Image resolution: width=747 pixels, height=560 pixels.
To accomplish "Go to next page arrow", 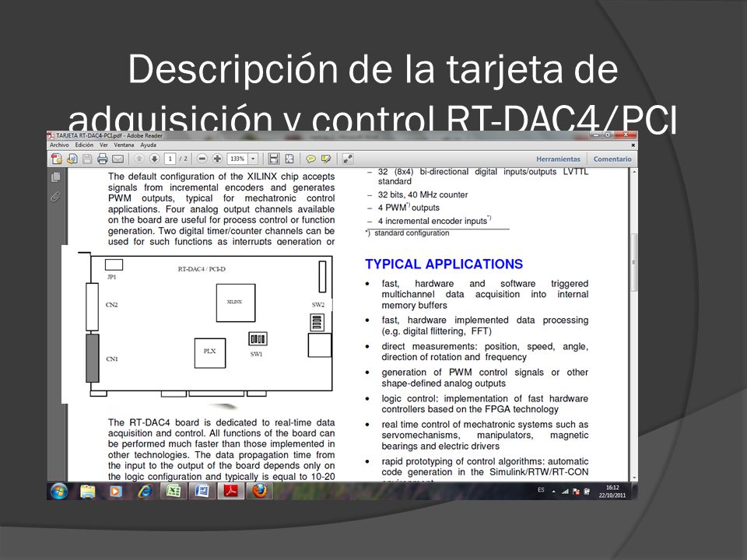I will coord(154,159).
